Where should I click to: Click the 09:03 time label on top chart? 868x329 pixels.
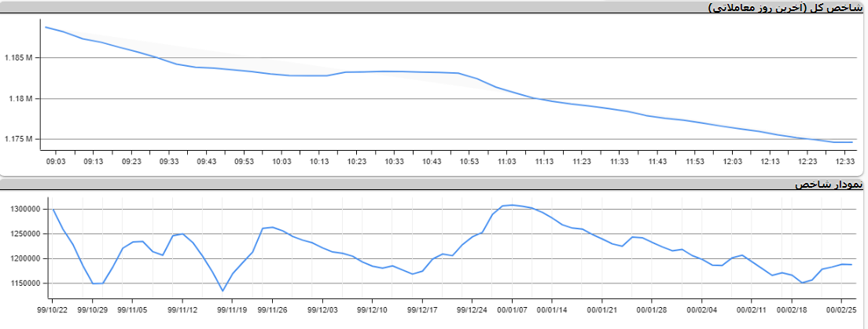56,161
